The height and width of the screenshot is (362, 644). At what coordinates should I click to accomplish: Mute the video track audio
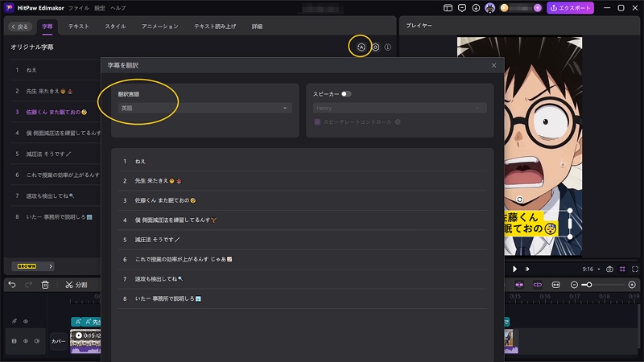coord(37,341)
